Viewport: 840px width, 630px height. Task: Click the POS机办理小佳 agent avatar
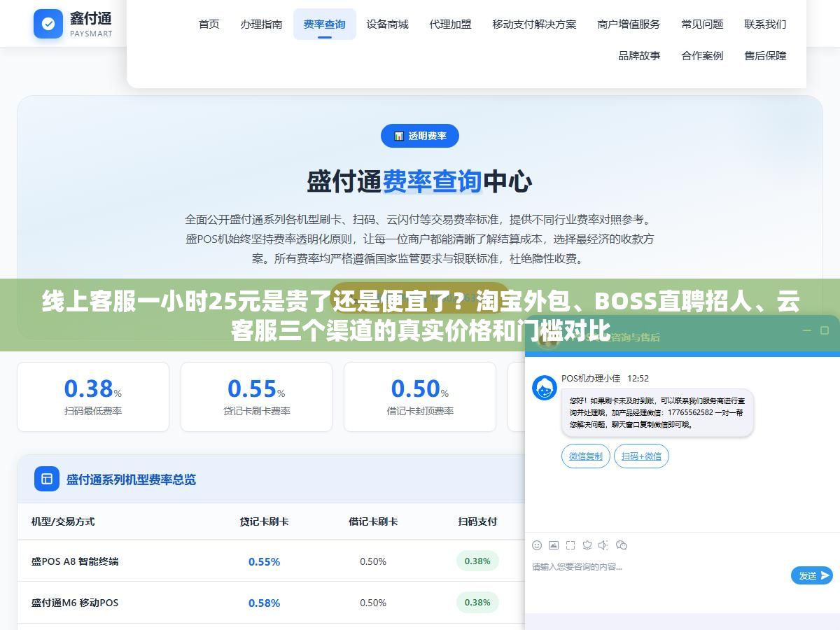point(545,387)
